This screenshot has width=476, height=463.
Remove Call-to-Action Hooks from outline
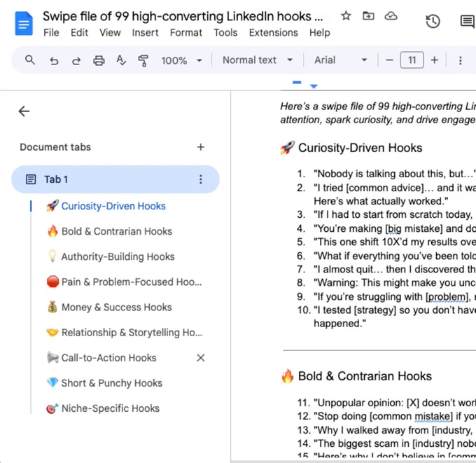[x=201, y=357]
